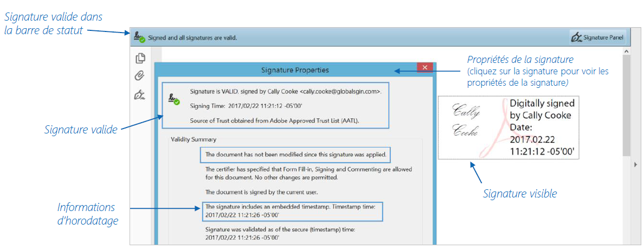
Task: Click the valid-signature icon inside Signature Properties
Action: [x=174, y=99]
